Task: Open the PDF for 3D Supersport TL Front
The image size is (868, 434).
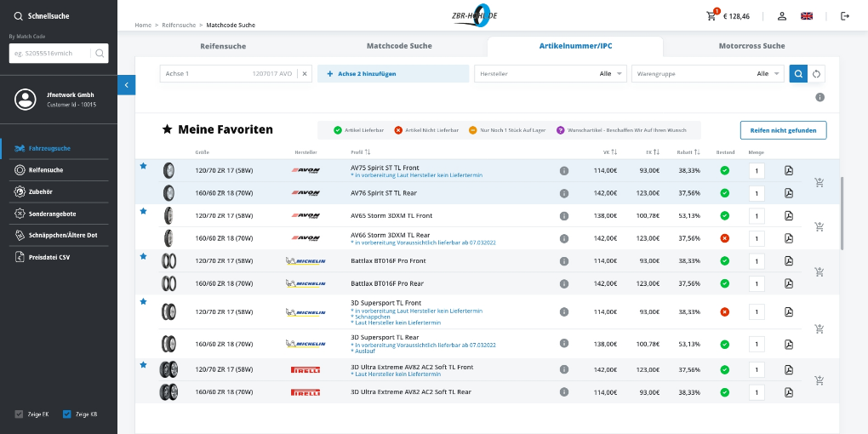Action: point(789,311)
